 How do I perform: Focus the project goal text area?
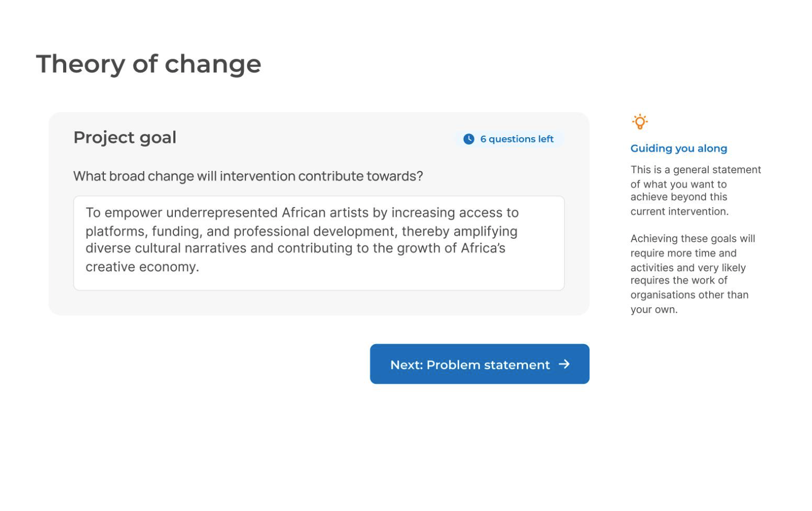319,243
